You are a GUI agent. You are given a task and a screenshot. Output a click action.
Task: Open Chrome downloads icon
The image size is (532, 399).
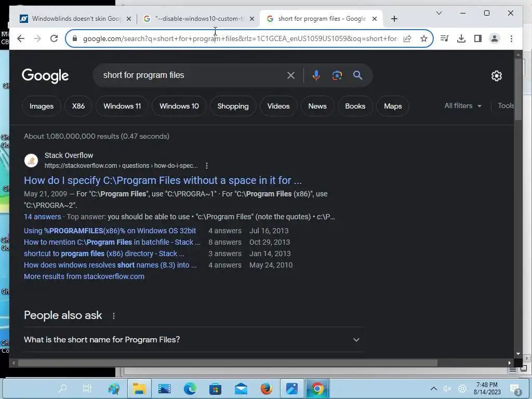[461, 38]
